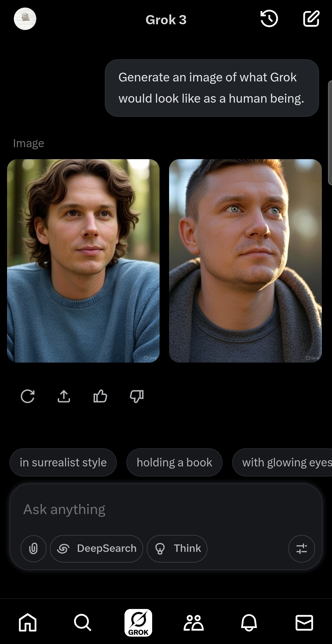
Task: Toggle DeepSearch mode
Action: pos(97,548)
